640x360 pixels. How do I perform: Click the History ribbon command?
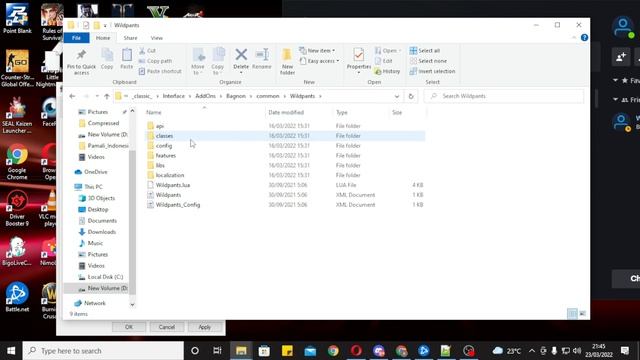pos(387,71)
